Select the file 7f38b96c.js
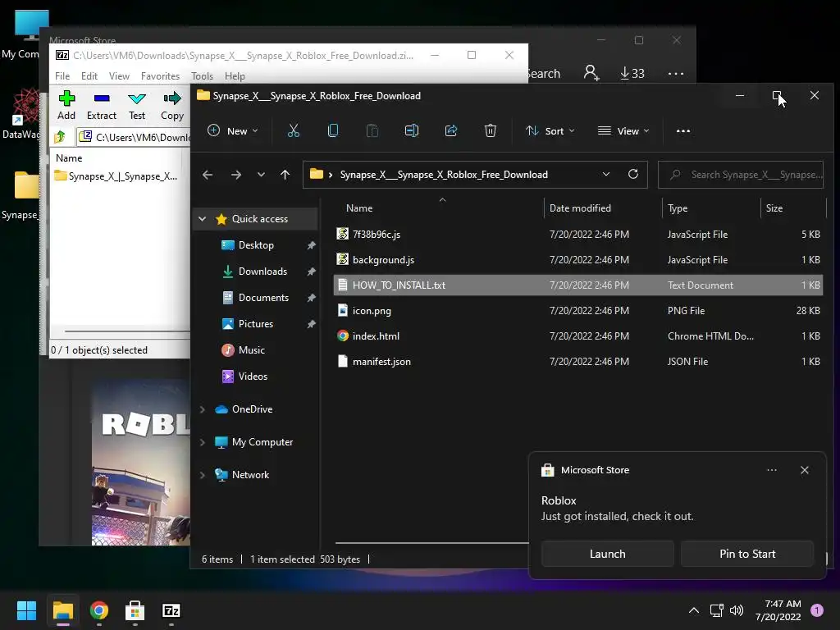This screenshot has height=630, width=840. (578, 234)
